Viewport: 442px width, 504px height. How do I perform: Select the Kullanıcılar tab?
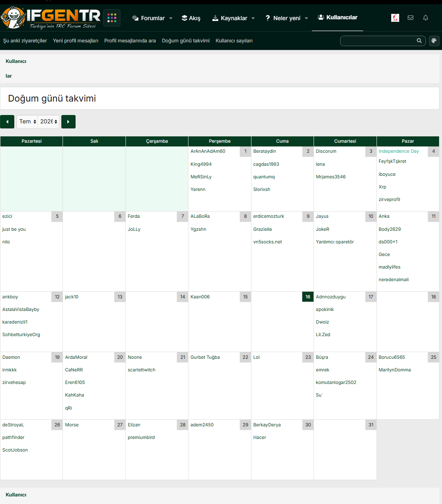point(337,17)
